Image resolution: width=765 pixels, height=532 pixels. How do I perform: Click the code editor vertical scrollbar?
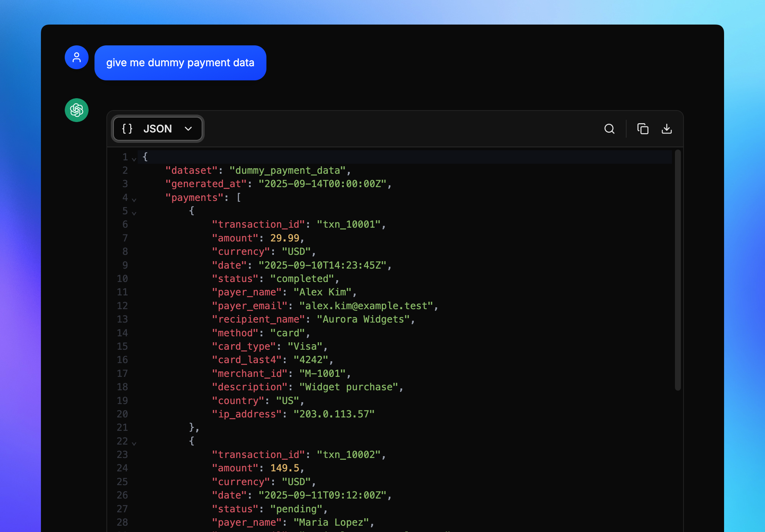[x=678, y=270]
